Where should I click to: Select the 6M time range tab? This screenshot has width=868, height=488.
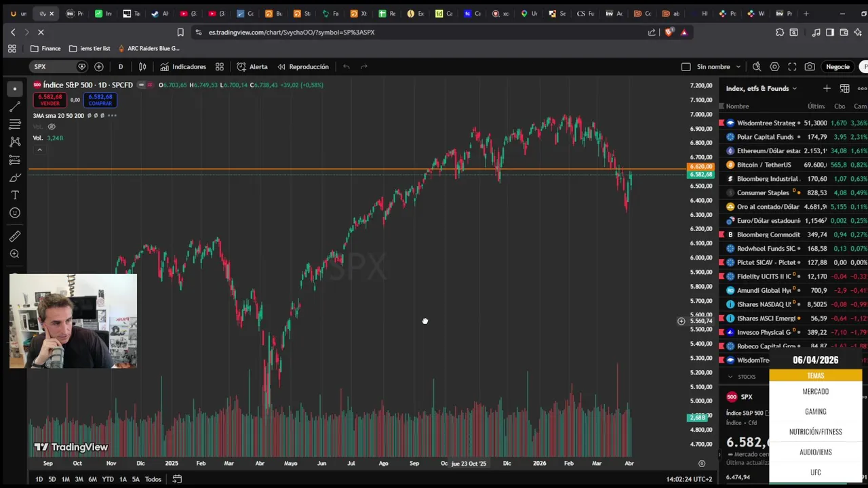tap(92, 479)
